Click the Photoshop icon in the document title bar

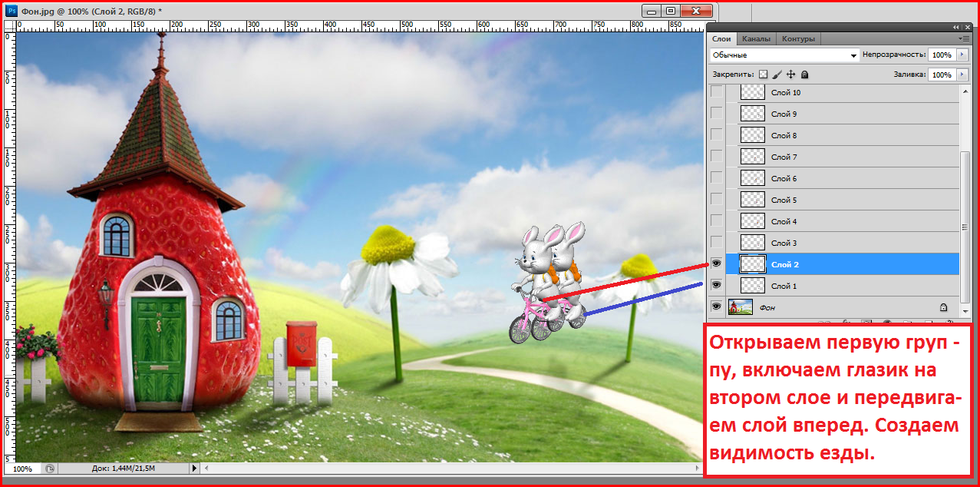(12, 12)
